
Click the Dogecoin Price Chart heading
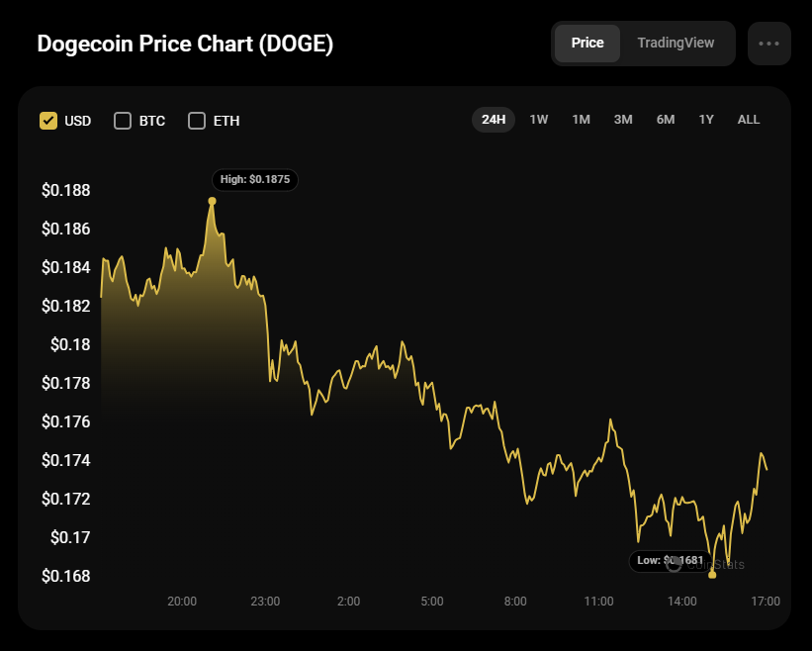(x=185, y=45)
